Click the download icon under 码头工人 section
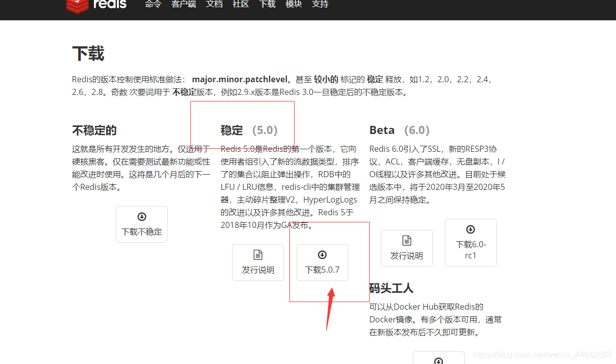This screenshot has height=364, width=616. (439, 361)
